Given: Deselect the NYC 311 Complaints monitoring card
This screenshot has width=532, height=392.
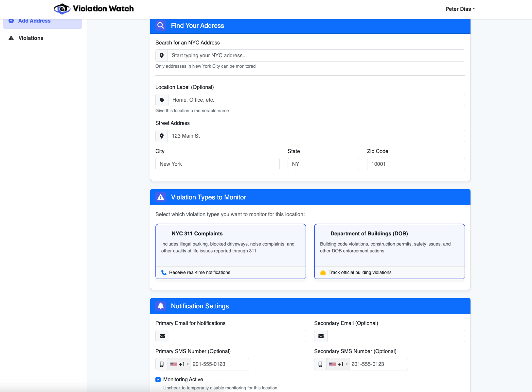Looking at the screenshot, I should [x=231, y=247].
